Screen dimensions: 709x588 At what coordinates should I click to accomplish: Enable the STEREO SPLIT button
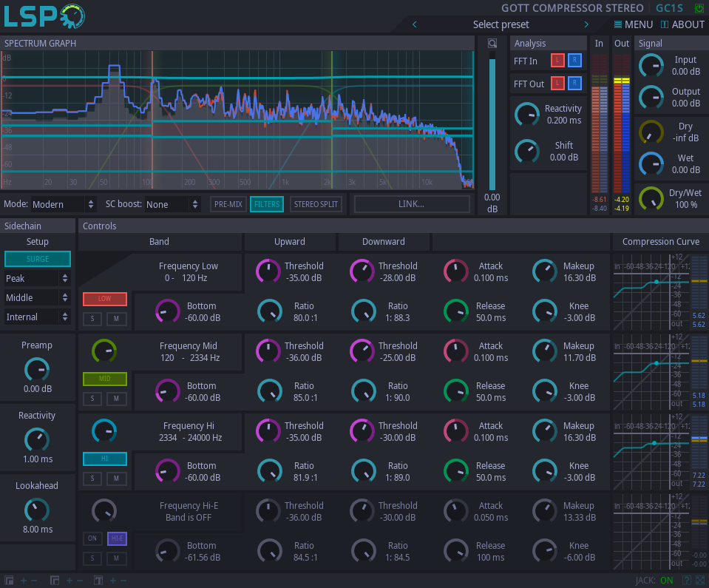[316, 204]
